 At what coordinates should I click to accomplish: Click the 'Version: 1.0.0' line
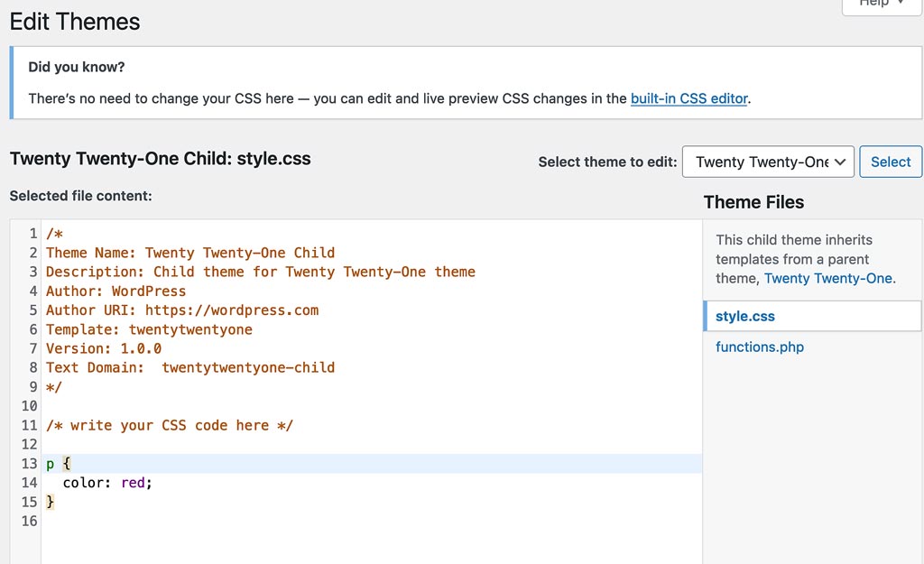coord(104,348)
